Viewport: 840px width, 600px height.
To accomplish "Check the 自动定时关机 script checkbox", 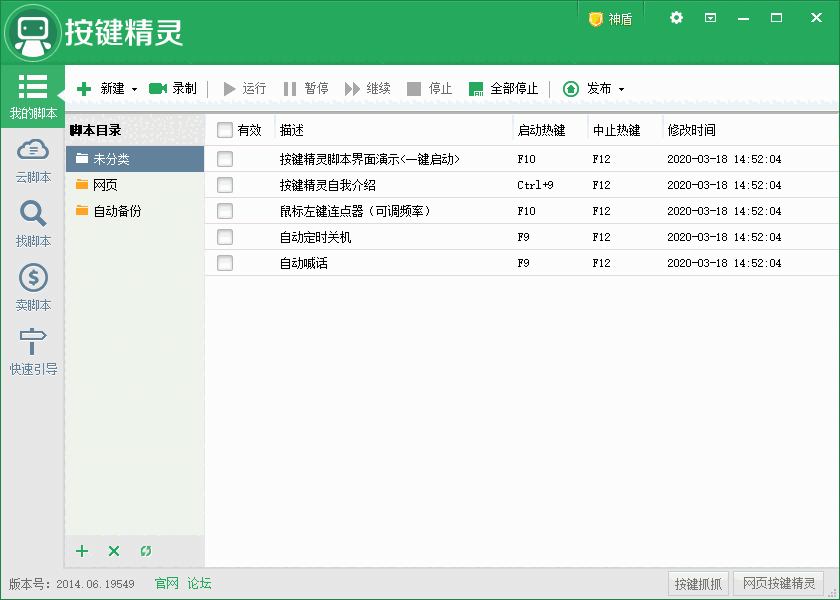I will coord(225,237).
